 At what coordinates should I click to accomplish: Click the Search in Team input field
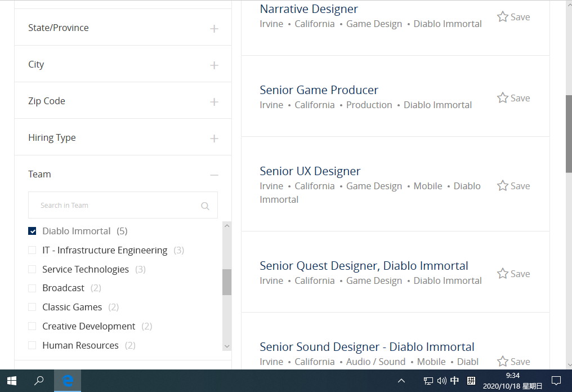[x=123, y=205]
